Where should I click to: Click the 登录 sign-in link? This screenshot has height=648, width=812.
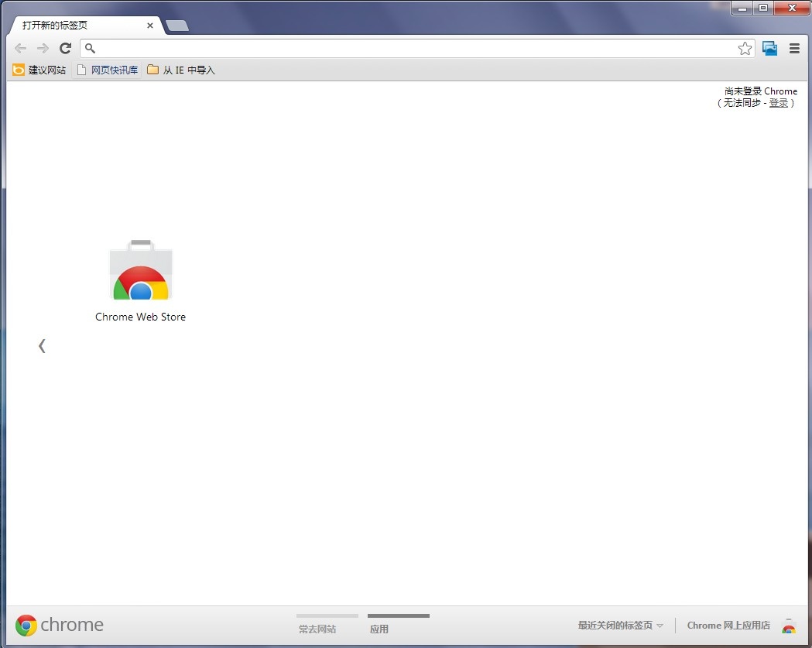(x=779, y=103)
